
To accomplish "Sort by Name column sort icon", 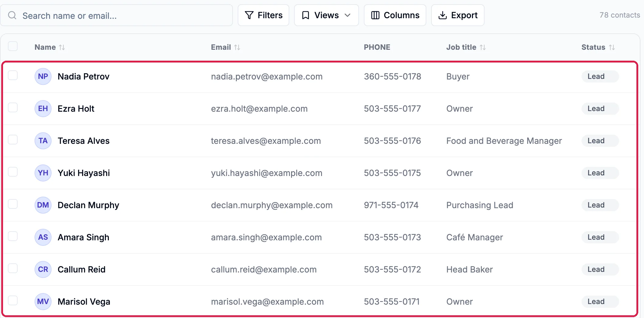I will click(62, 47).
